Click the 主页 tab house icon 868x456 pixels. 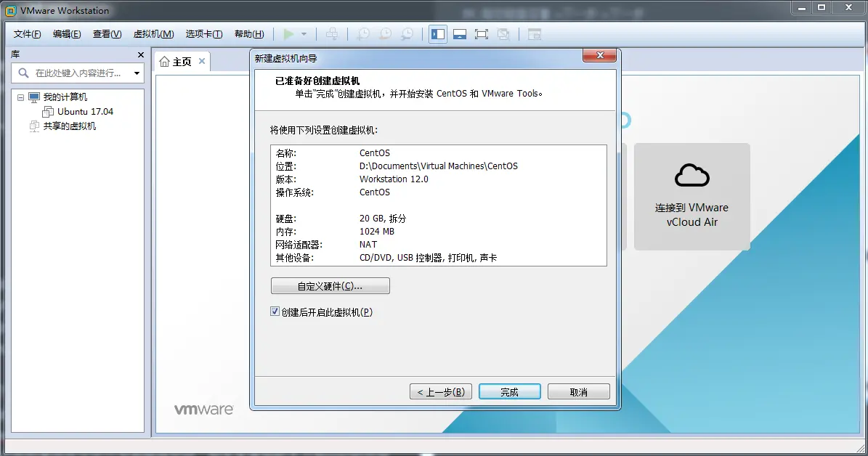coord(164,62)
